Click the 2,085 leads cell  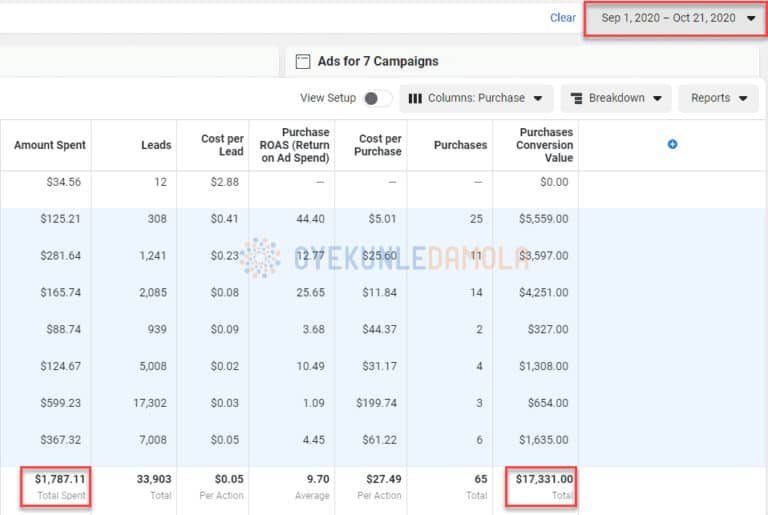click(x=153, y=293)
